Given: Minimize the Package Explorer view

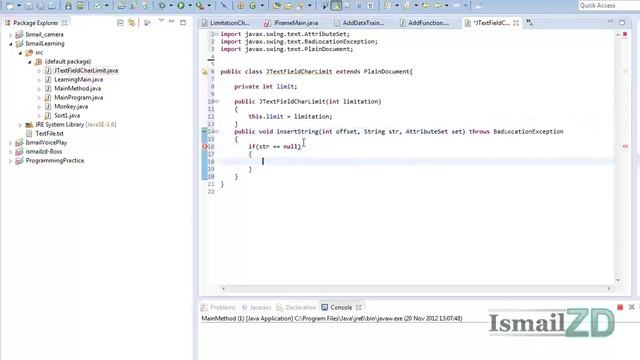Looking at the screenshot, I should click(171, 22).
